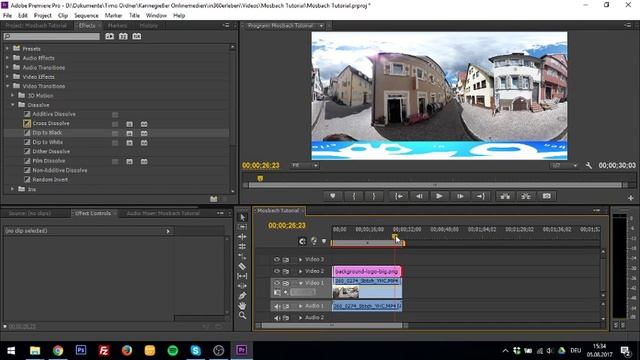The width and height of the screenshot is (640, 360).
Task: Collapse the Dissolve folder
Action: [13, 105]
